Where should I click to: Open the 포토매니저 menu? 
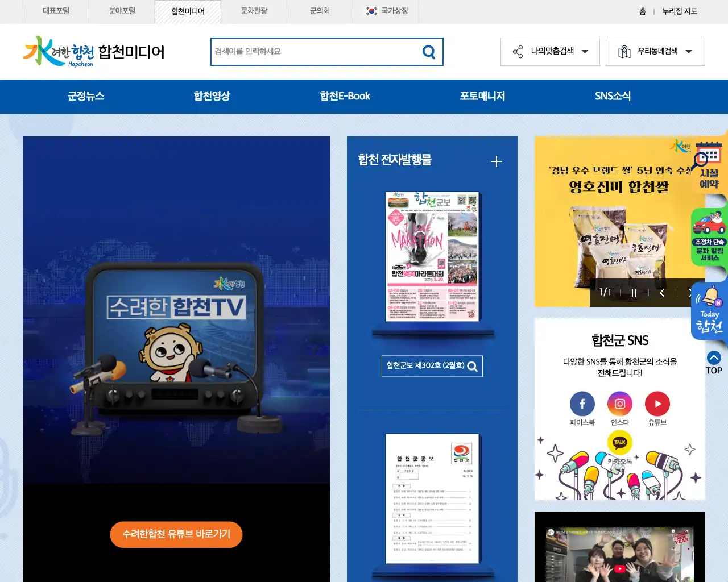pos(482,96)
